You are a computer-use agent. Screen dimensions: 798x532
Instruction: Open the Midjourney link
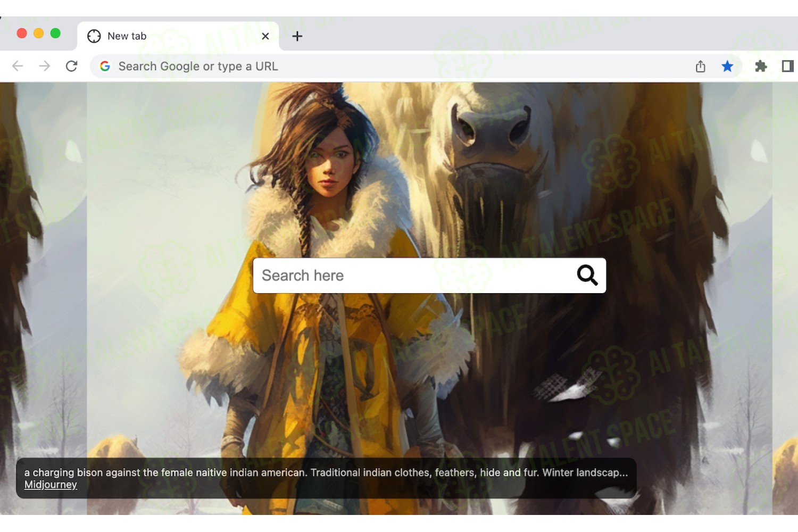51,485
